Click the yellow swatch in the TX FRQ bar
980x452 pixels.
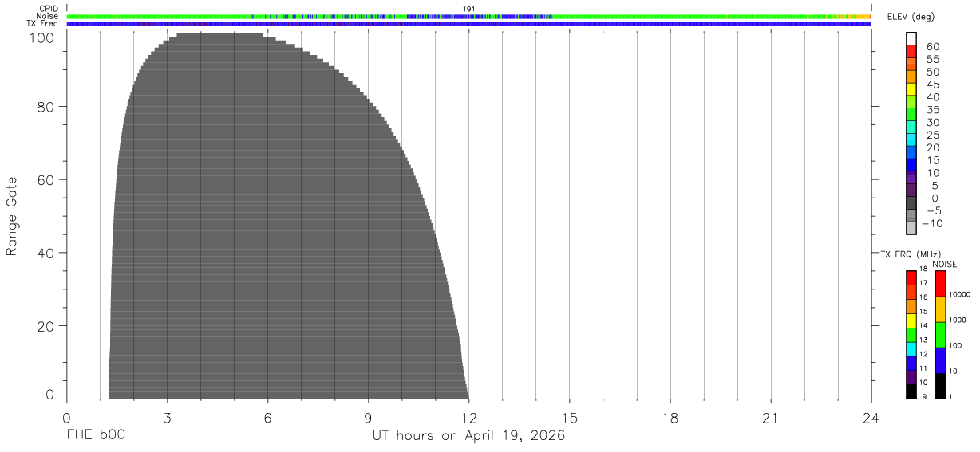(911, 320)
